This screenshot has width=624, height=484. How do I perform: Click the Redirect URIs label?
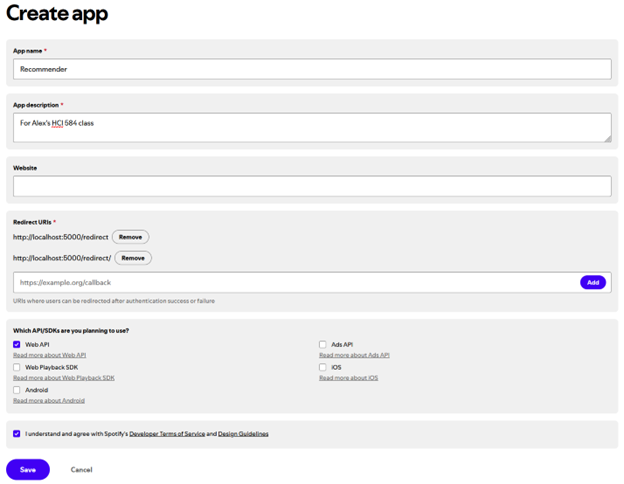pyautogui.click(x=32, y=222)
